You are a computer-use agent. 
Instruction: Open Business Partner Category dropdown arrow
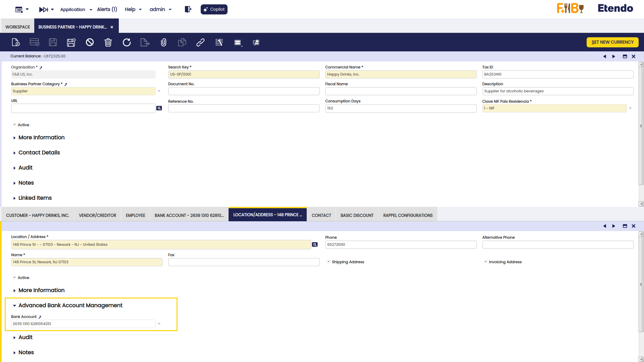pos(159,91)
